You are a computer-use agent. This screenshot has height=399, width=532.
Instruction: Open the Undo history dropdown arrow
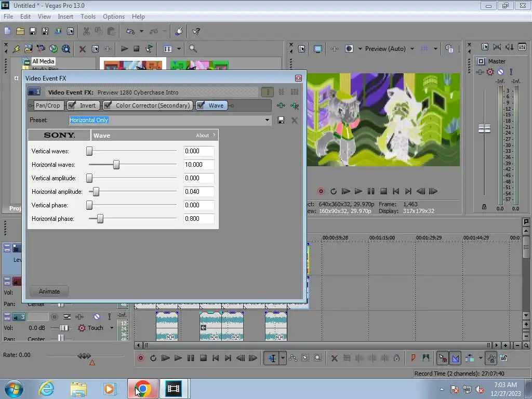pos(141,31)
